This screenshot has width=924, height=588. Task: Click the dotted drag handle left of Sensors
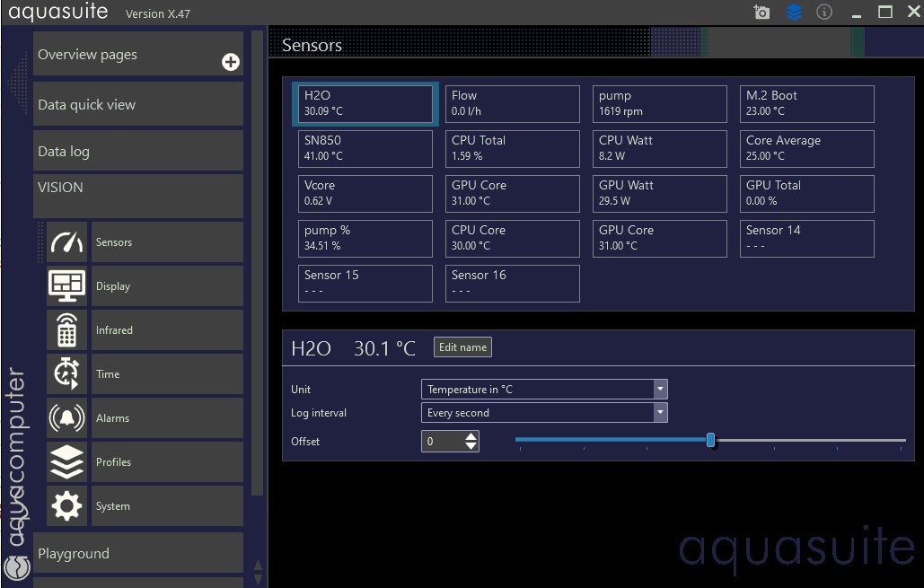click(40, 242)
